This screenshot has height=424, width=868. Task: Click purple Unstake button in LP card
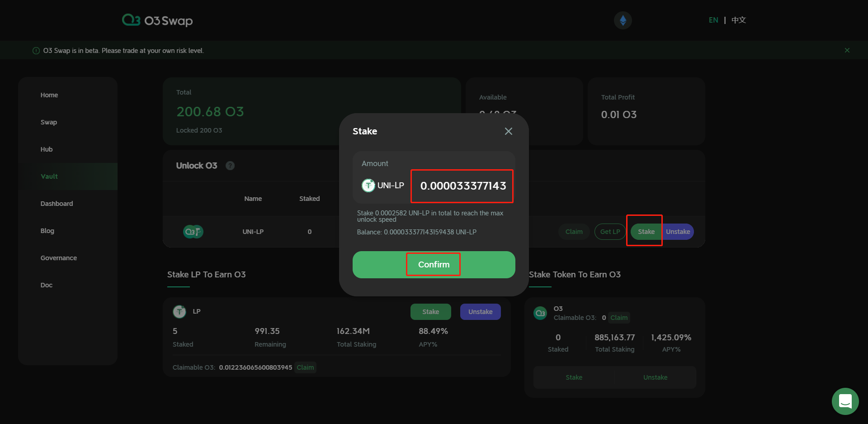[x=481, y=312]
